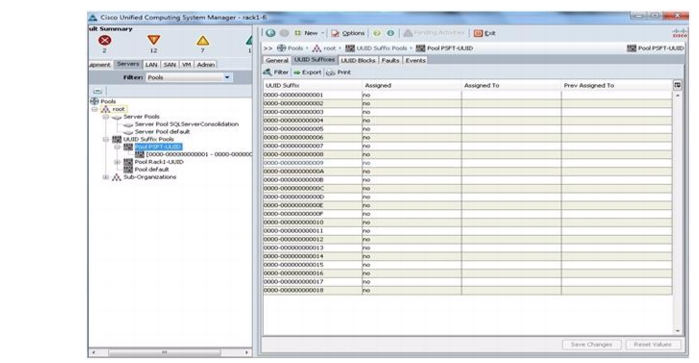Click the >> breadcrumb expander
This screenshot has height=363, width=699.
(267, 48)
